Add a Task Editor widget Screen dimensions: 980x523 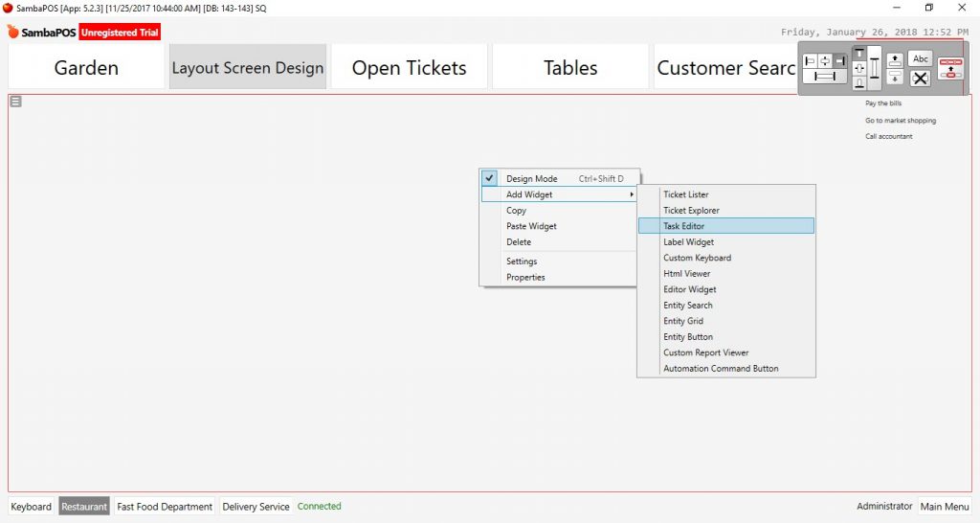click(x=726, y=226)
